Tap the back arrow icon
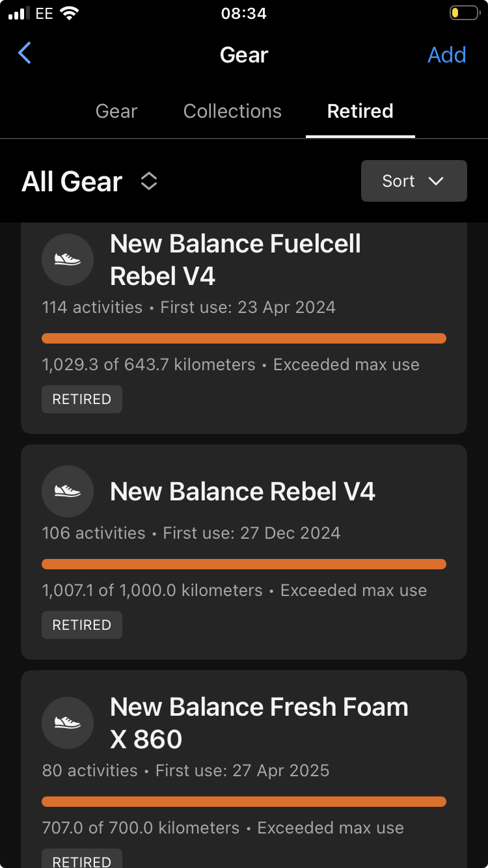The height and width of the screenshot is (868, 488). [25, 53]
